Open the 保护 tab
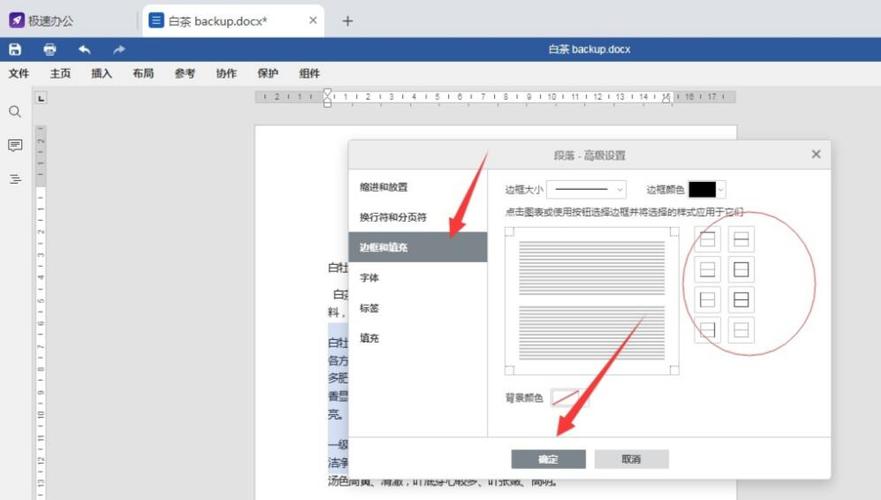 click(268, 73)
